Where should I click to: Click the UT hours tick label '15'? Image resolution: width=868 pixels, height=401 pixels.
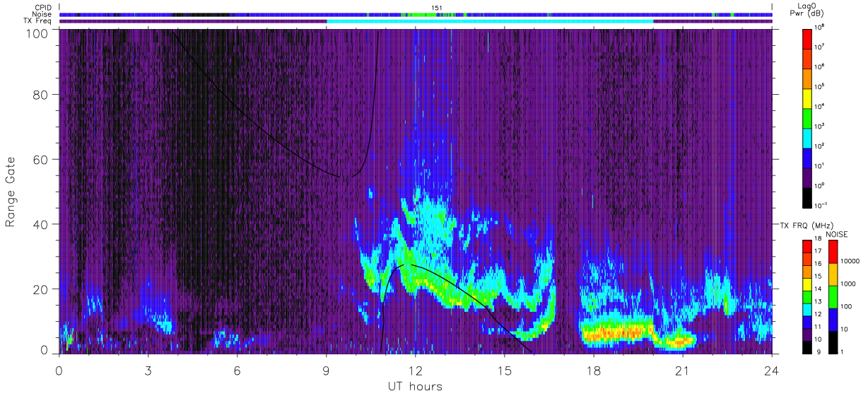(505, 370)
